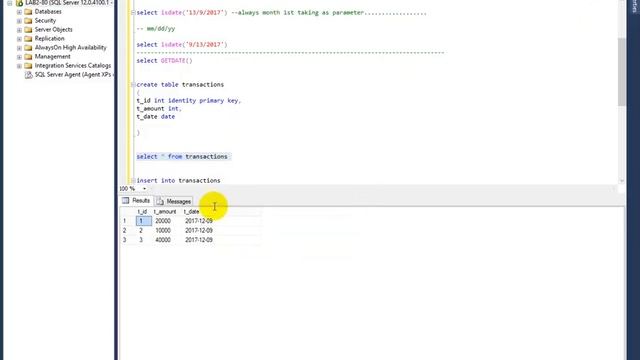Click the 't_amount int,' line
Viewport: 640px width, 360px height.
point(159,109)
